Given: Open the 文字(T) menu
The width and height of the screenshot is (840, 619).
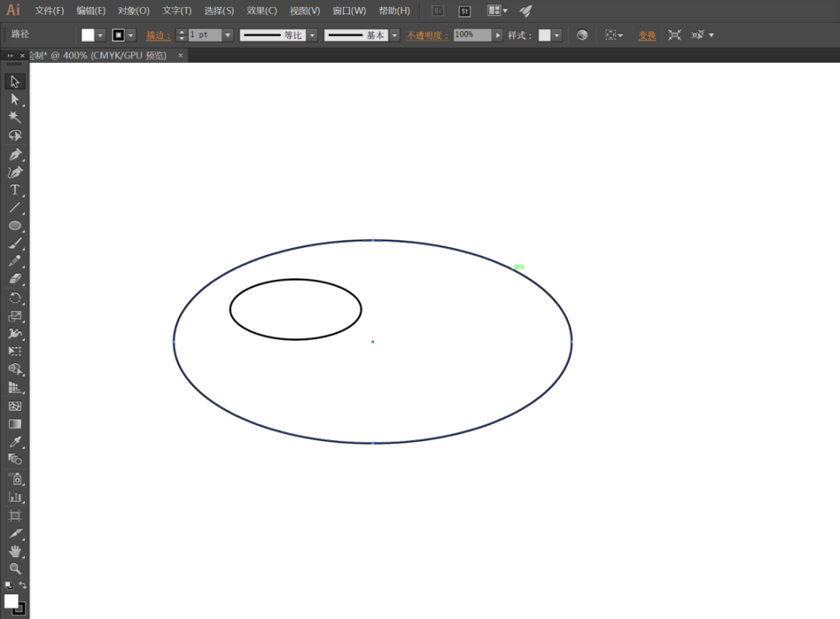Looking at the screenshot, I should coord(177,11).
